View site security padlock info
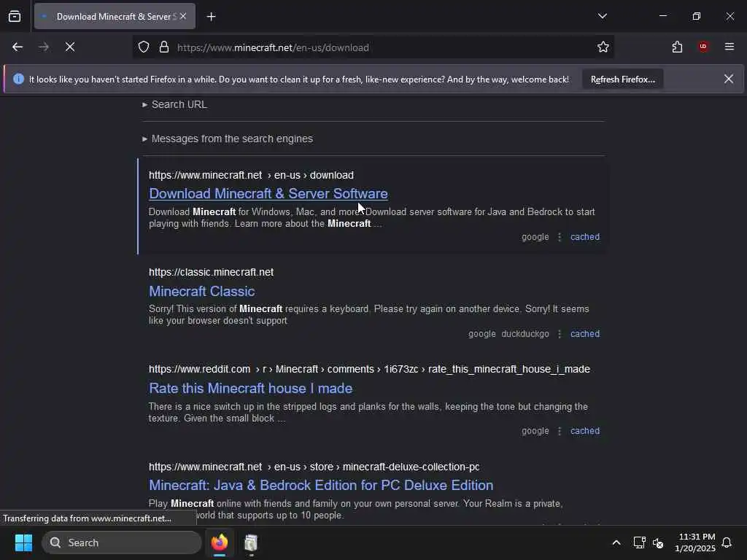The height and width of the screenshot is (560, 747). coord(164,47)
